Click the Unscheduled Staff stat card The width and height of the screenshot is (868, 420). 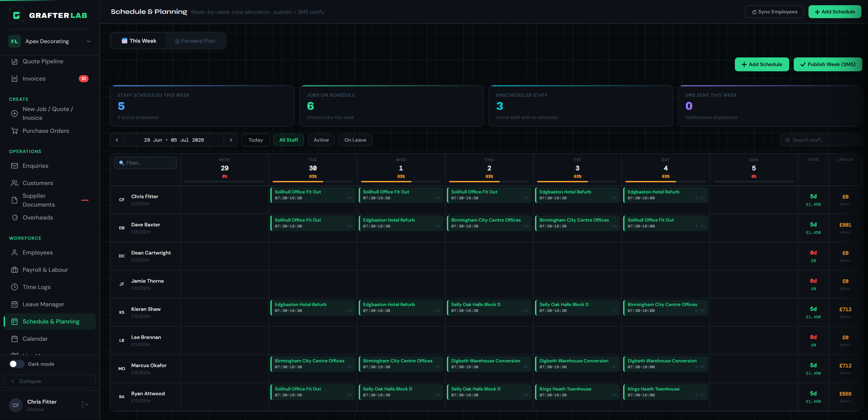pyautogui.click(x=580, y=106)
